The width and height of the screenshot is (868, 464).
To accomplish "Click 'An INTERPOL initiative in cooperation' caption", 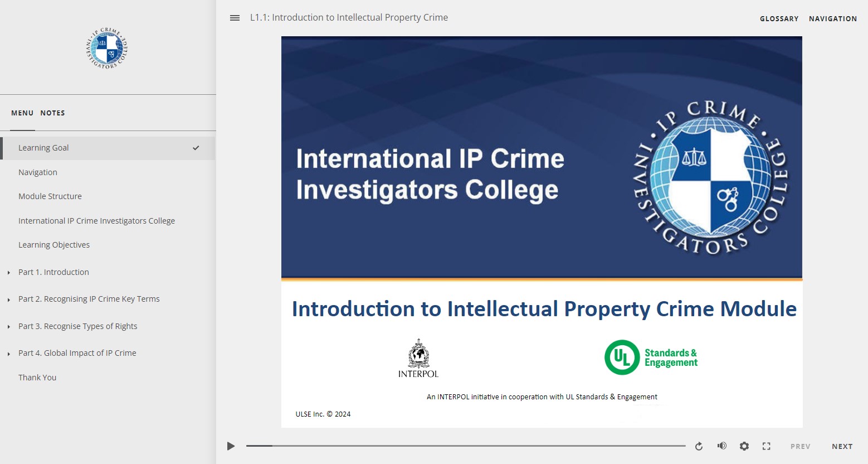I will 542,397.
